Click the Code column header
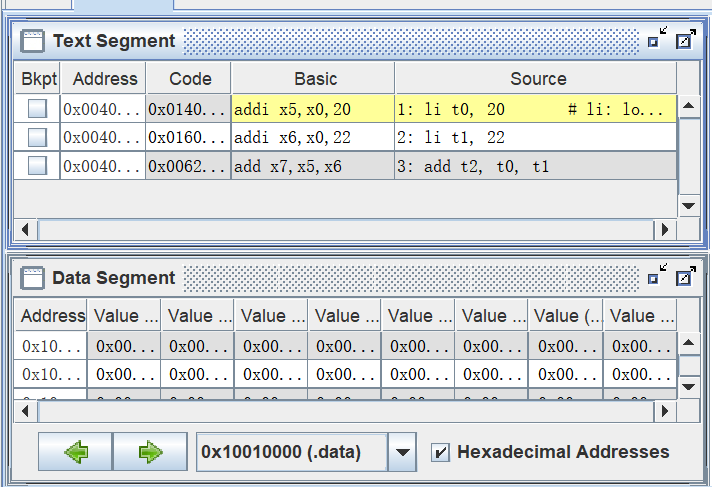Image resolution: width=712 pixels, height=487 pixels. pyautogui.click(x=189, y=78)
